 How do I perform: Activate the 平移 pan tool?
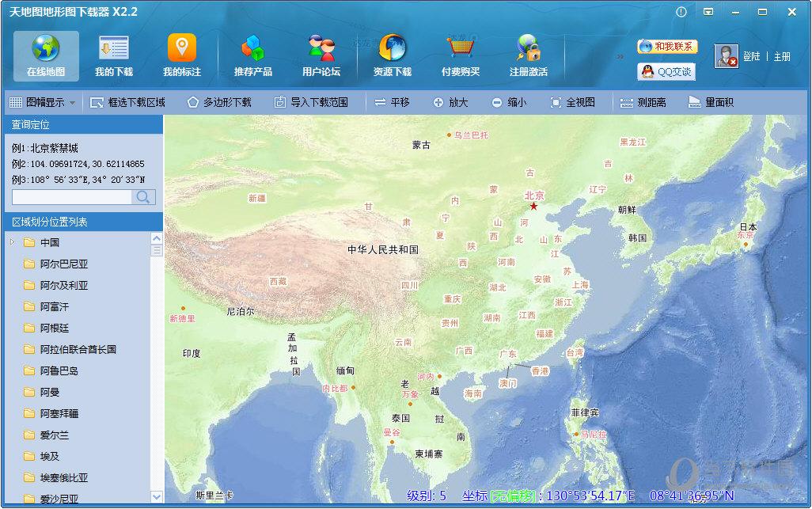tap(392, 102)
